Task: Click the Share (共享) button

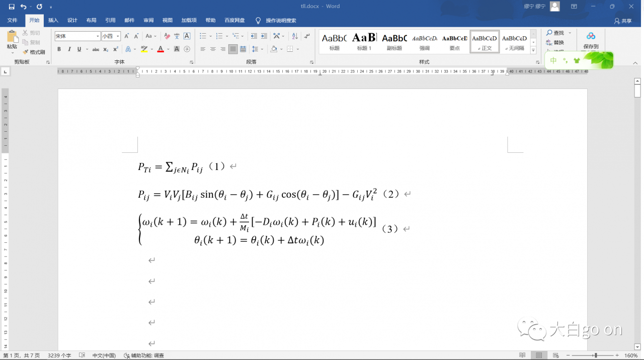Action: (x=623, y=21)
